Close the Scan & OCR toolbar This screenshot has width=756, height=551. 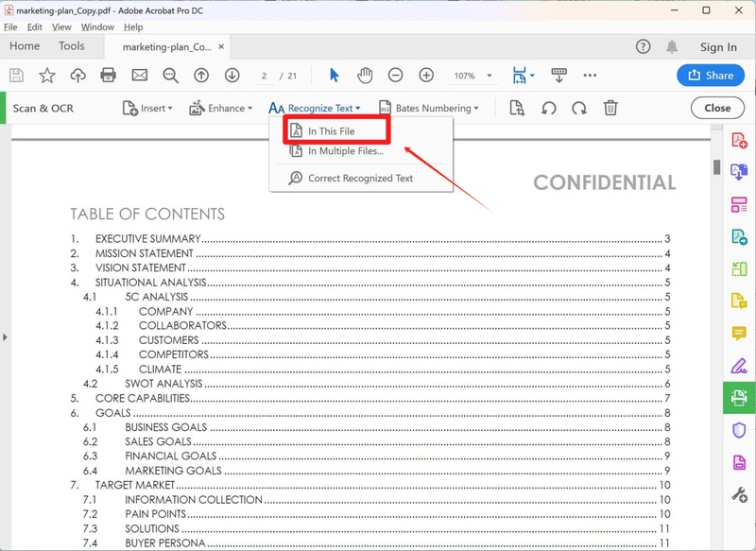point(717,108)
